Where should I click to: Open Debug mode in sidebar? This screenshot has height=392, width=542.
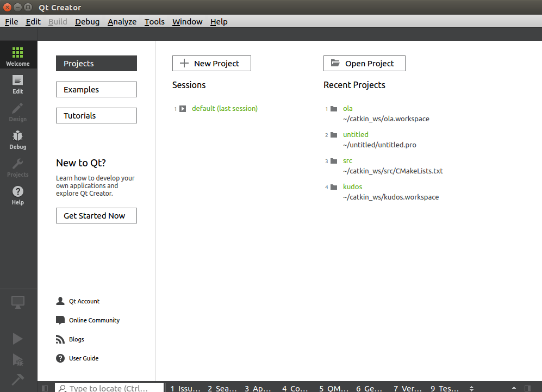18,140
